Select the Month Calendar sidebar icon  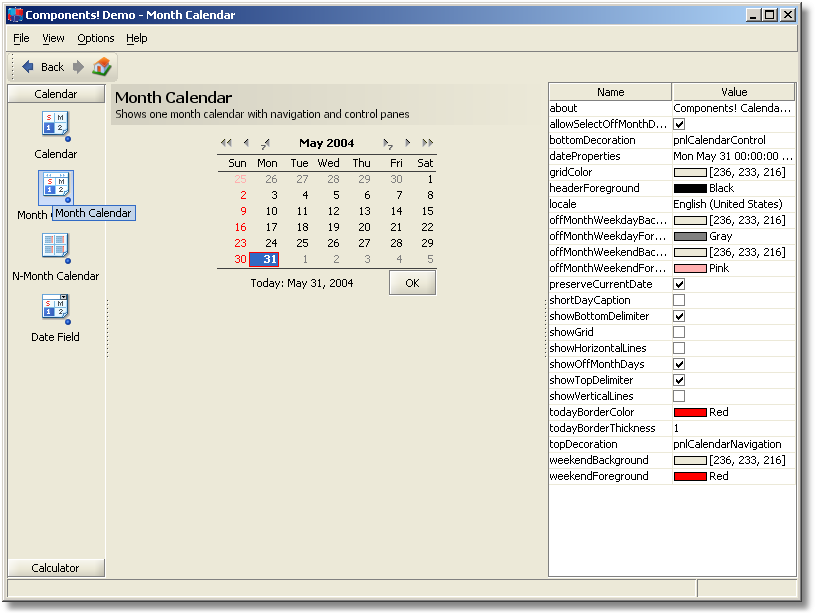coord(56,187)
